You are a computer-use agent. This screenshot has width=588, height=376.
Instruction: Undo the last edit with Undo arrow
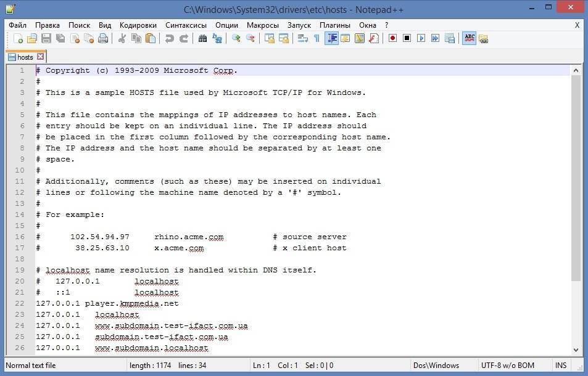(169, 38)
